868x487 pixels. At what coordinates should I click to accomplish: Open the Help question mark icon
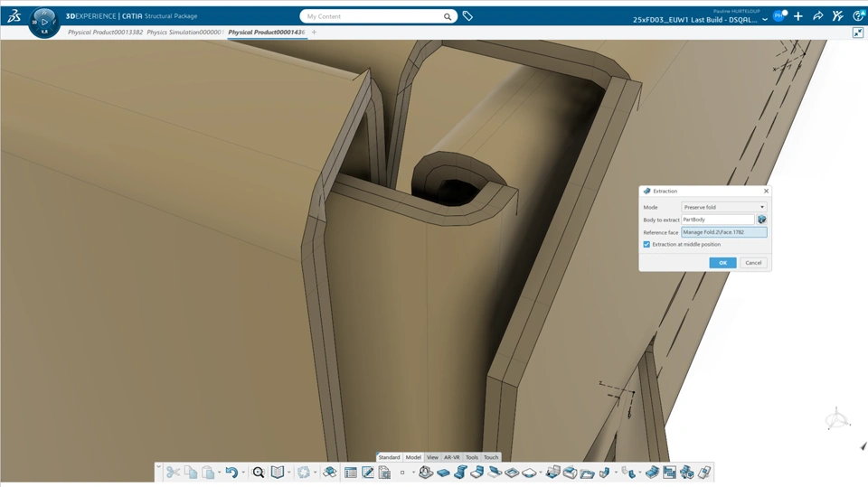coord(858,16)
